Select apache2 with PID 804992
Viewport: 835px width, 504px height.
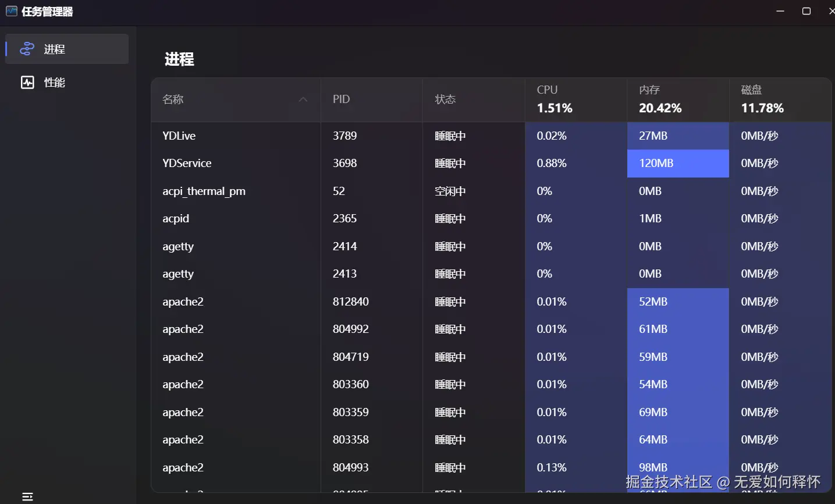point(492,329)
